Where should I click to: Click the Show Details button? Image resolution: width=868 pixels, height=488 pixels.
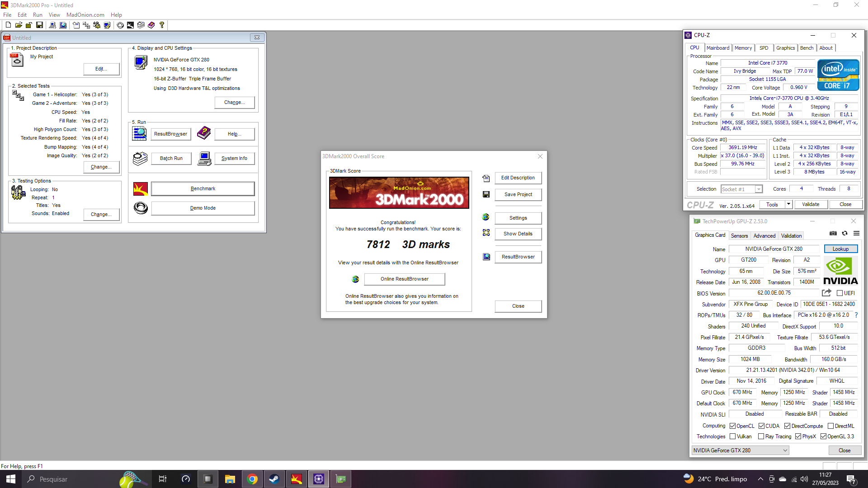[x=518, y=234]
